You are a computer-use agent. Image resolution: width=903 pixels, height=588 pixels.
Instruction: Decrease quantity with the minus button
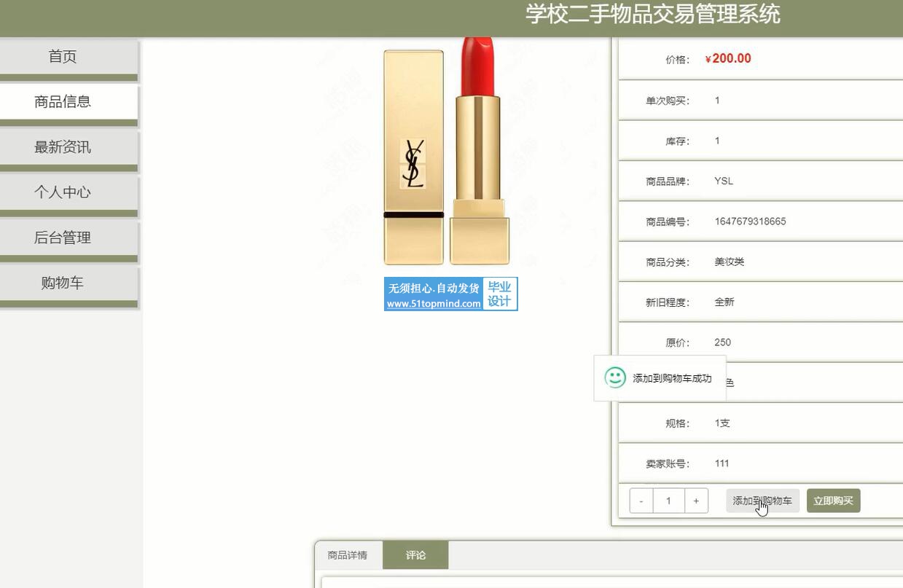(641, 501)
